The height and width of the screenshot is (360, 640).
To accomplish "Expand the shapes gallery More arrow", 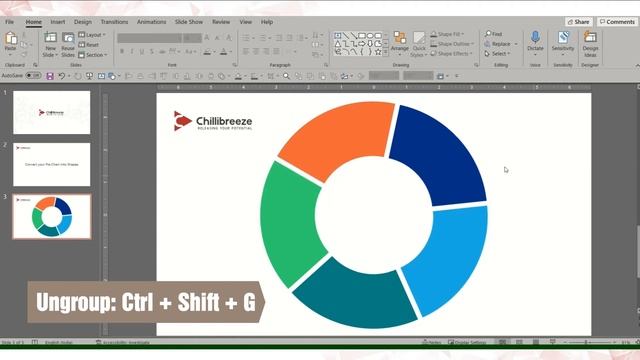I will (386, 53).
